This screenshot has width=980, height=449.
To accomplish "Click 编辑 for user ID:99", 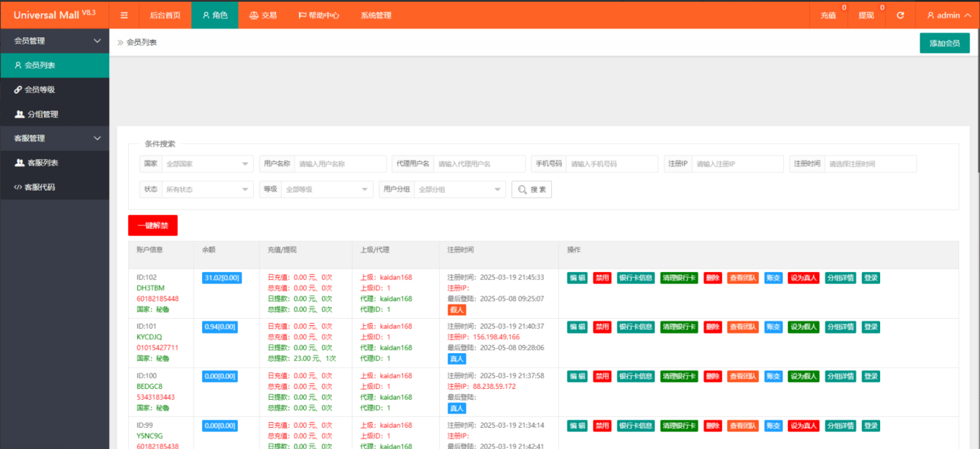I will [577, 426].
